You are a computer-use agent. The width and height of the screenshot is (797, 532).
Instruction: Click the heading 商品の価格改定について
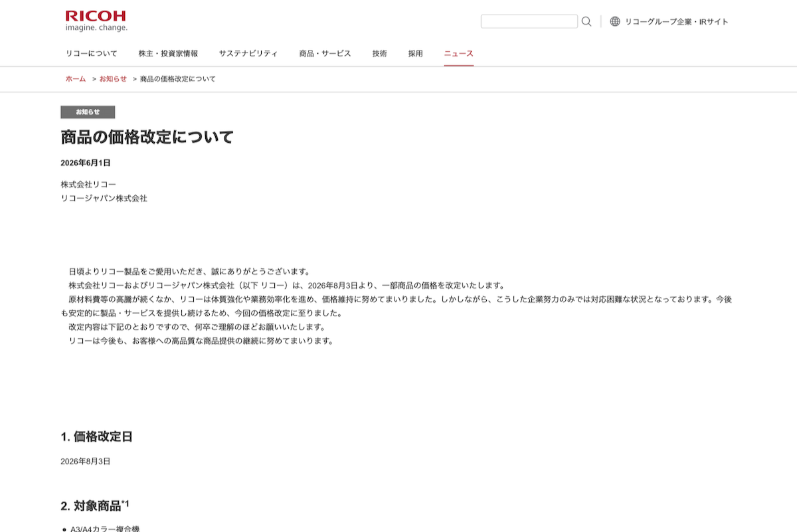click(x=147, y=137)
